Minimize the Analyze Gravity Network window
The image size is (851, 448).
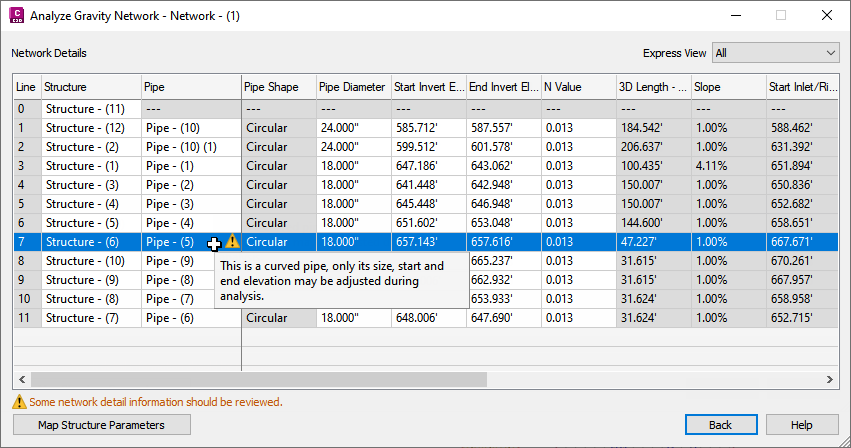[x=736, y=15]
